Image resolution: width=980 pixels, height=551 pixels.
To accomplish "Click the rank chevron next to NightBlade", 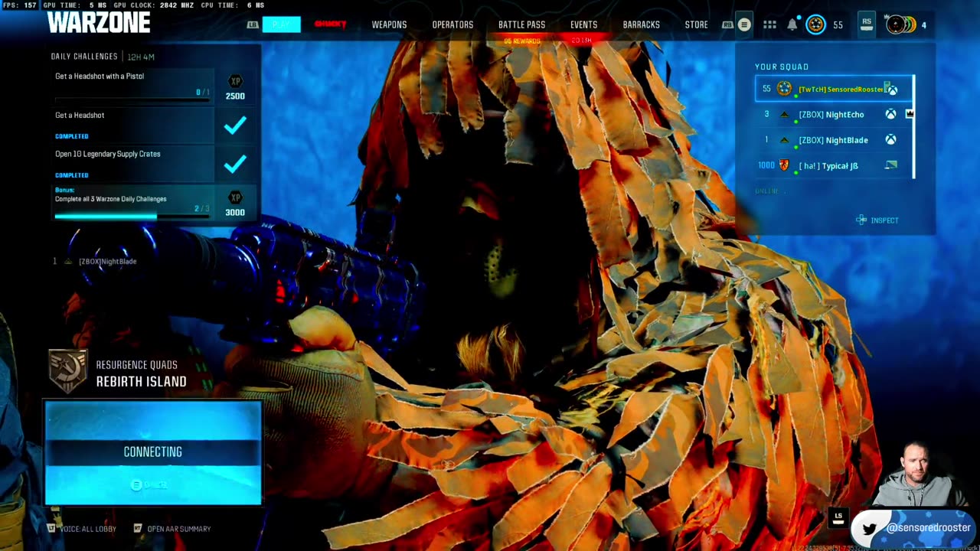I will pyautogui.click(x=784, y=140).
